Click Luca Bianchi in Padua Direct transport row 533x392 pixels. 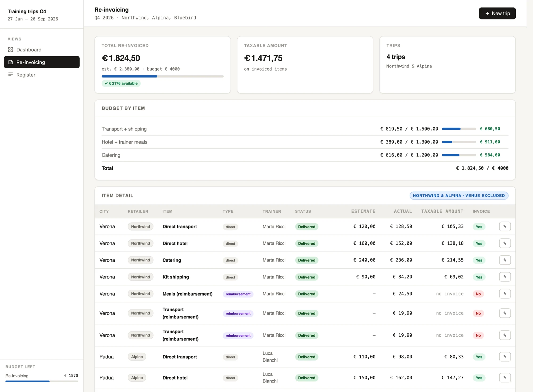[270, 357]
